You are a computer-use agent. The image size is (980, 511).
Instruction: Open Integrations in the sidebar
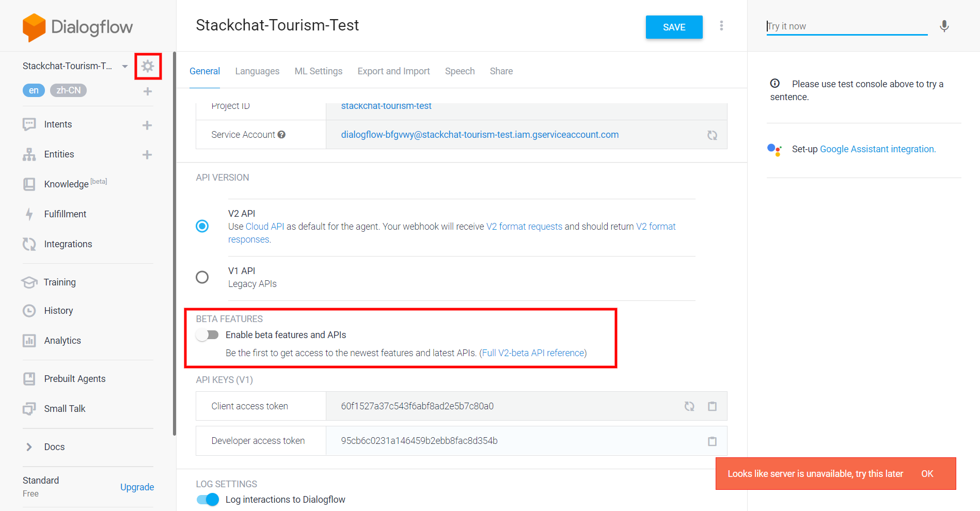tap(68, 244)
